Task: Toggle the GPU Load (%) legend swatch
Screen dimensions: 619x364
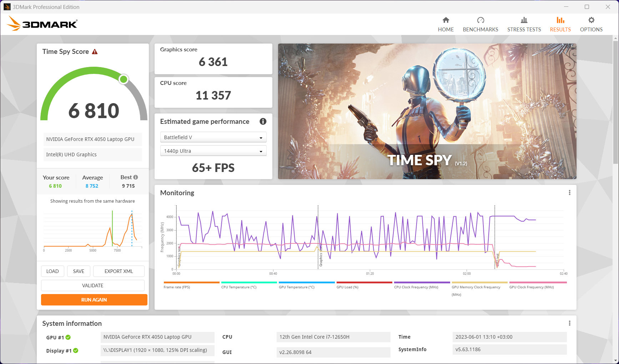Action: point(364,282)
